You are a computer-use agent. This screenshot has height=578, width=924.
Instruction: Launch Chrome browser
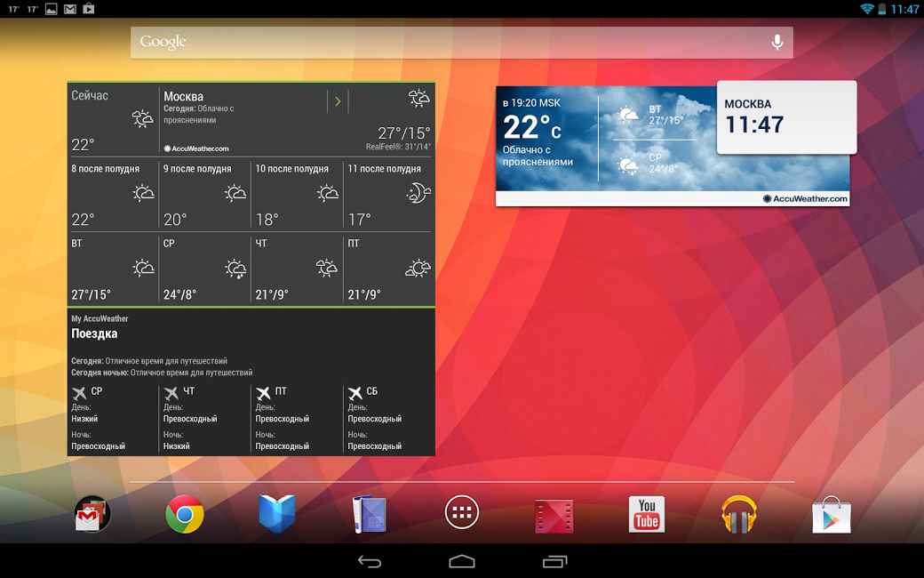(x=185, y=514)
